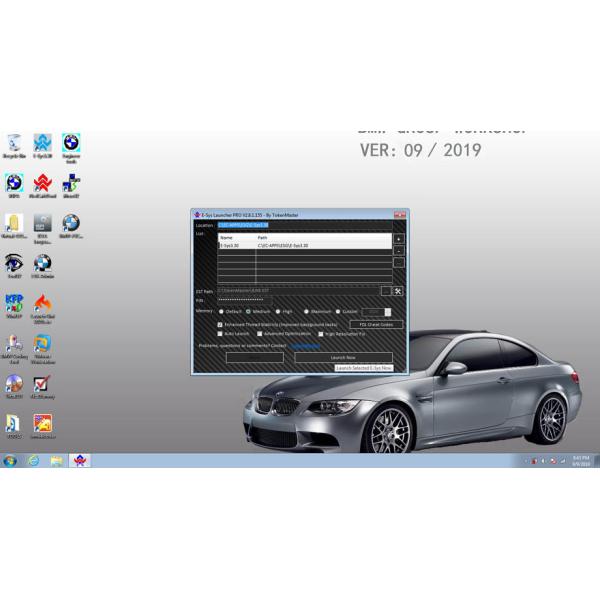Open the INPA BMW-globe desktop shortcut

coord(14,186)
